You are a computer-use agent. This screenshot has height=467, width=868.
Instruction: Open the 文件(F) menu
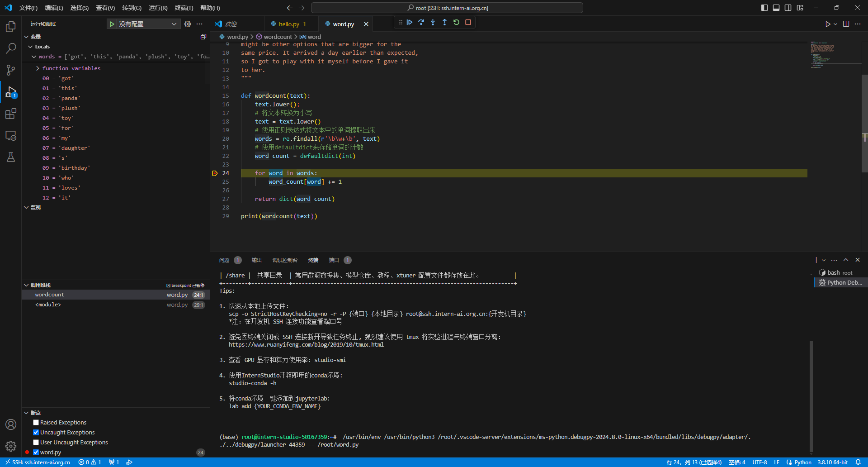pyautogui.click(x=28, y=8)
